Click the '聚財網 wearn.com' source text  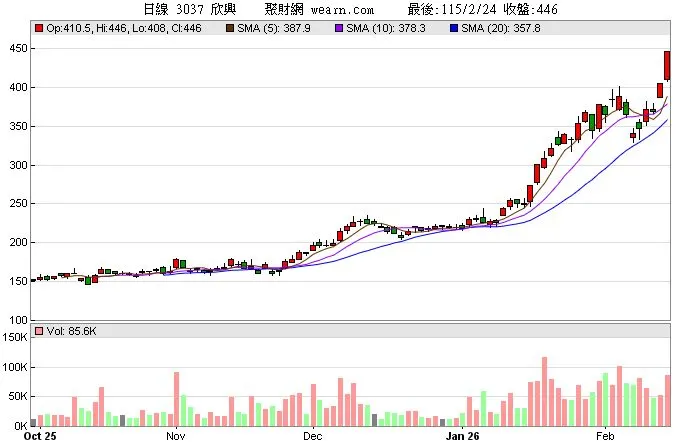(x=319, y=9)
